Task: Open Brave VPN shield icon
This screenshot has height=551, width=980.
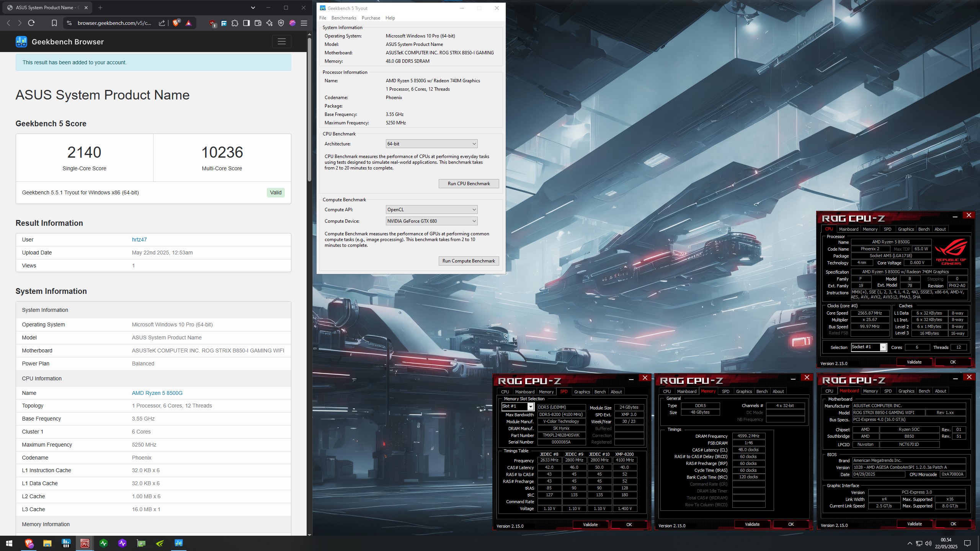Action: point(281,23)
